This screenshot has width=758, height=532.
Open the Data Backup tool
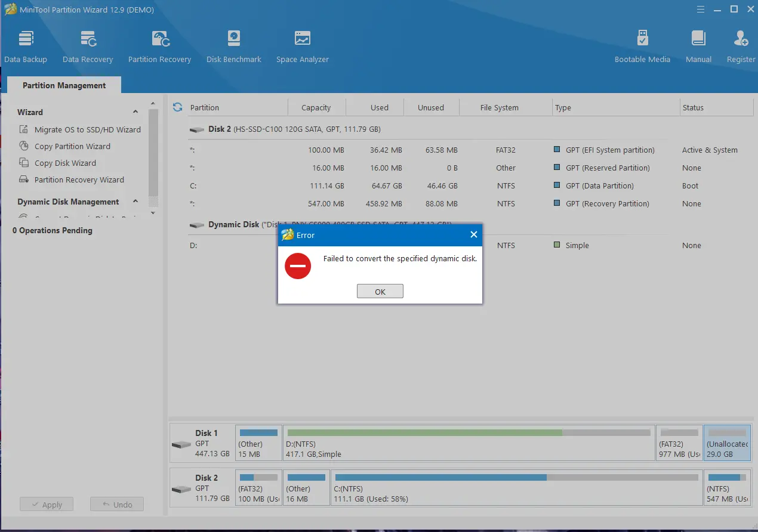26,47
